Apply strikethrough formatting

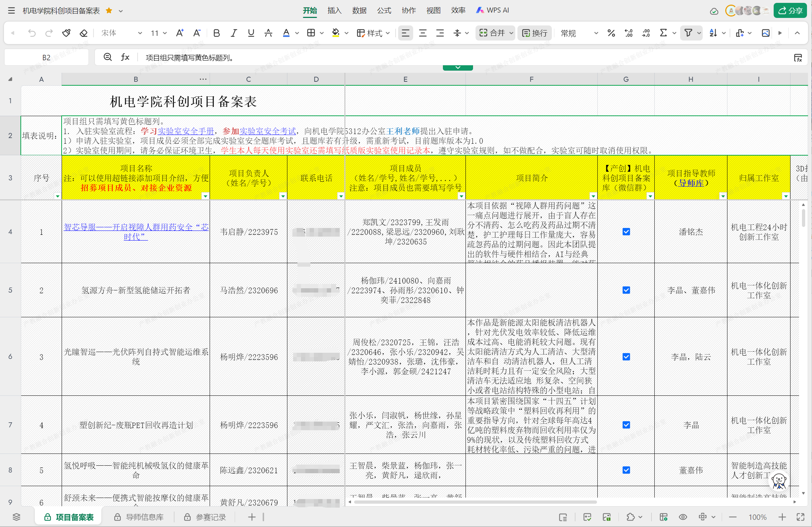(x=268, y=33)
